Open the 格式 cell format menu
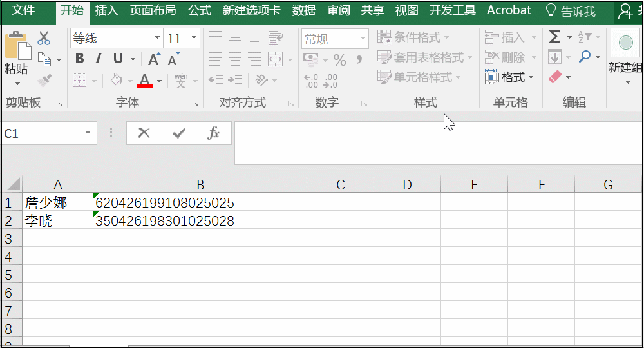Image resolution: width=644 pixels, height=348 pixels. pos(509,77)
